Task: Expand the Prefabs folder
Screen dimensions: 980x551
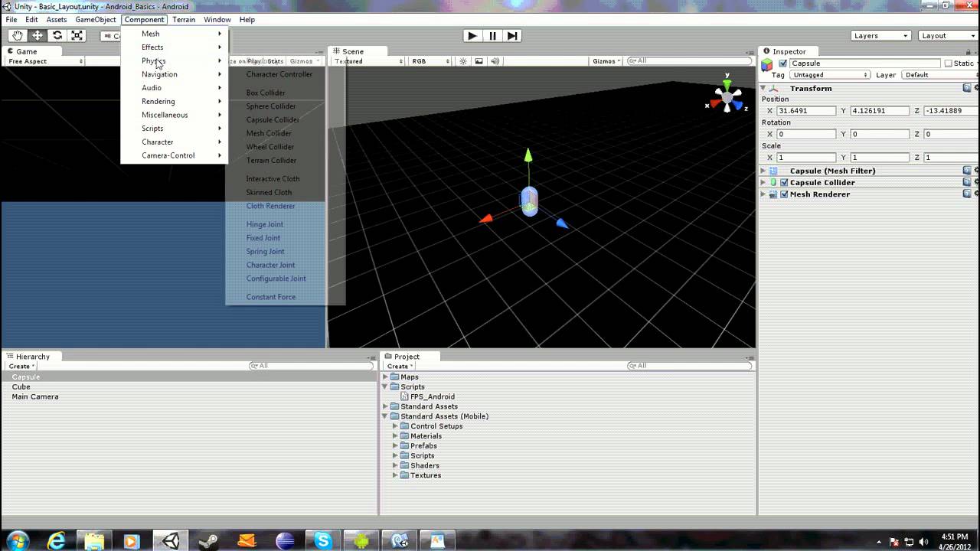Action: 396,445
